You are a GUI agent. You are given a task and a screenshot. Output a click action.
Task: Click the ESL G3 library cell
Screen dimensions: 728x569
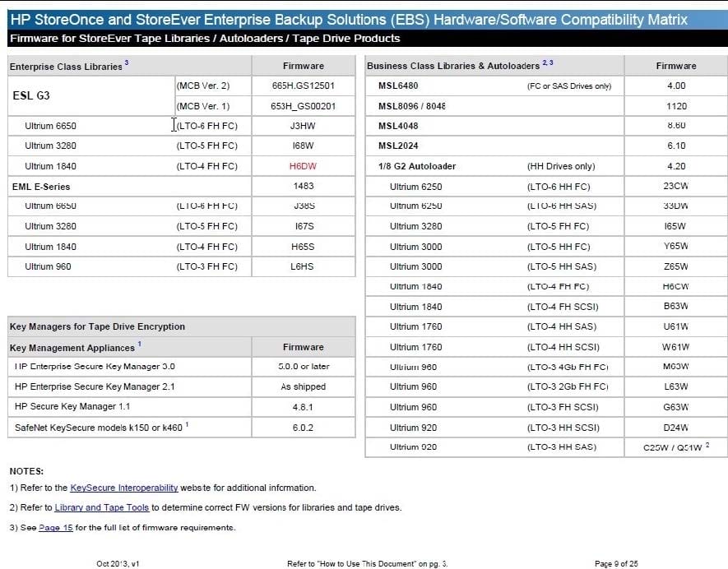coord(32,95)
